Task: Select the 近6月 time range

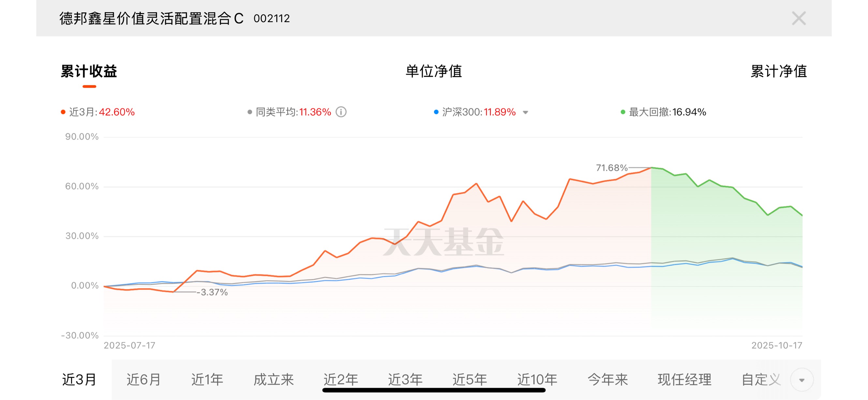Action: pyautogui.click(x=143, y=380)
